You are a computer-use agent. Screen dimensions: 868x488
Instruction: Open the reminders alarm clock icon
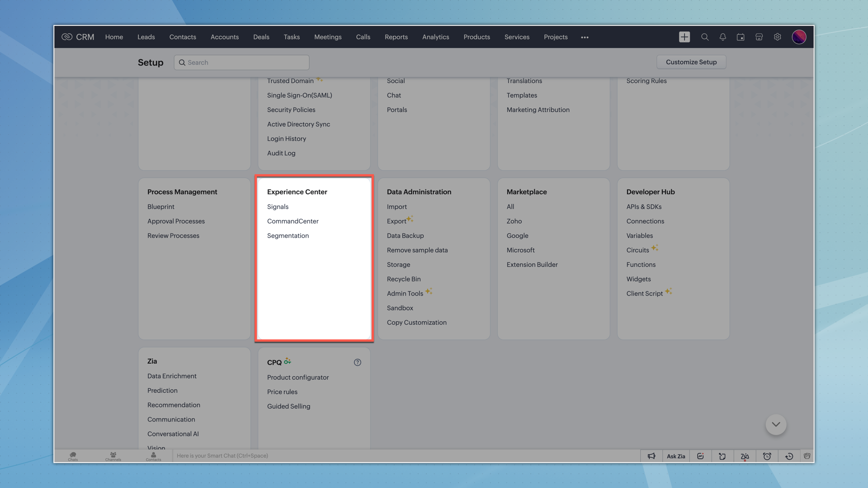[x=767, y=456]
